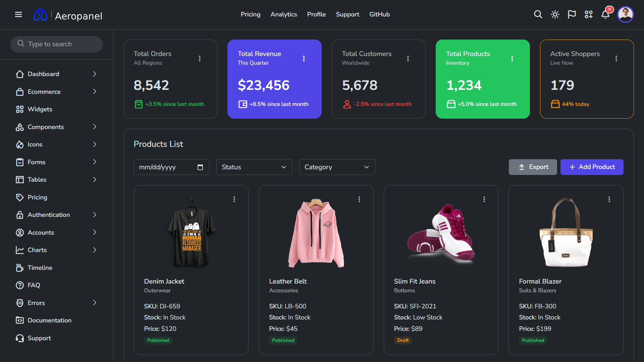Click the FAQ icon in the sidebar
Screen dimensions: 644x362
[x=20, y=285]
